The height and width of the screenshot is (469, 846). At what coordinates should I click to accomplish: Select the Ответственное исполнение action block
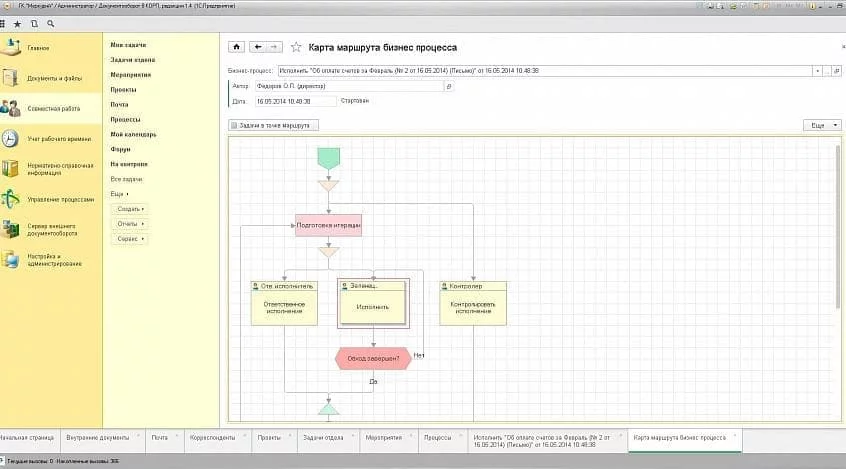pos(284,303)
